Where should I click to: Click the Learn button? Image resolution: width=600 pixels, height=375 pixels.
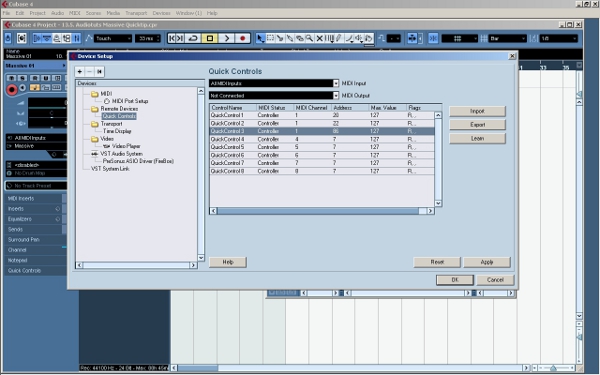click(477, 139)
